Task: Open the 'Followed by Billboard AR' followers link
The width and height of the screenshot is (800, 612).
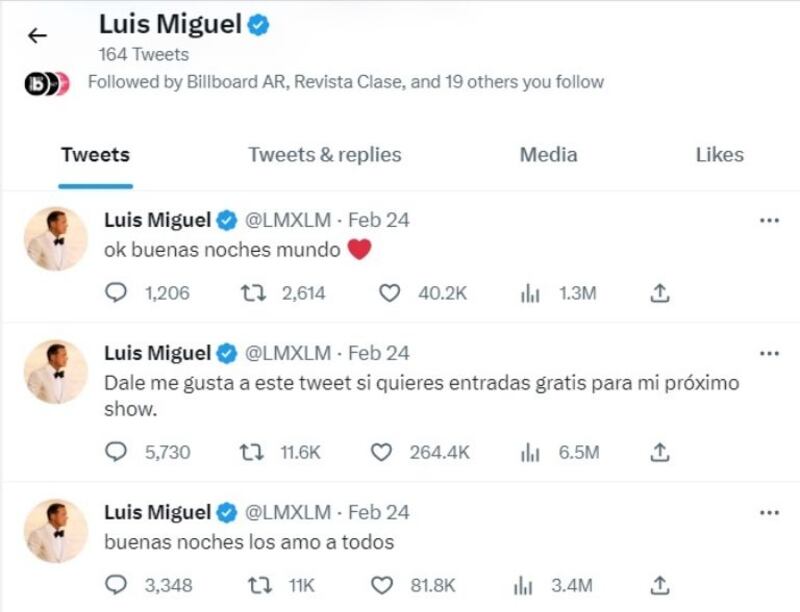Action: tap(345, 82)
